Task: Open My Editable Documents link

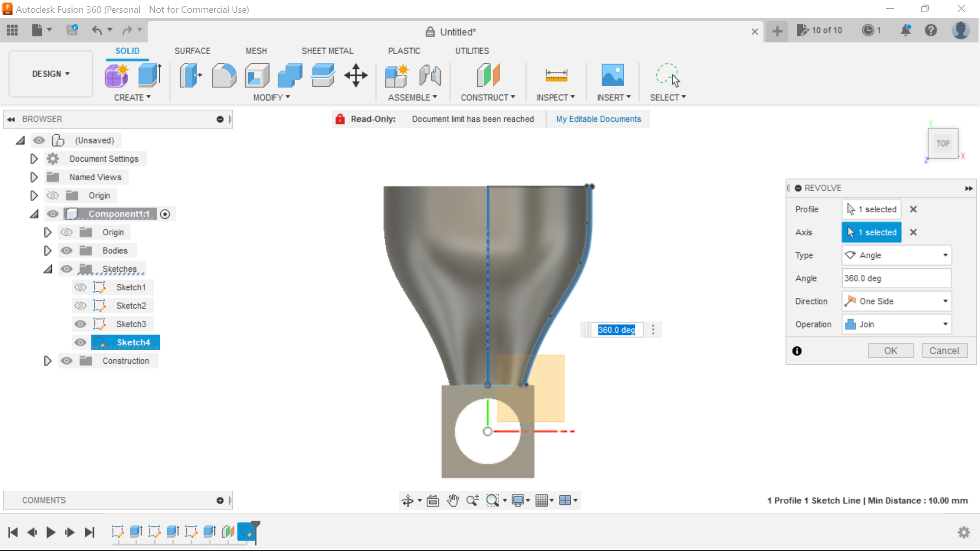Action: 598,119
